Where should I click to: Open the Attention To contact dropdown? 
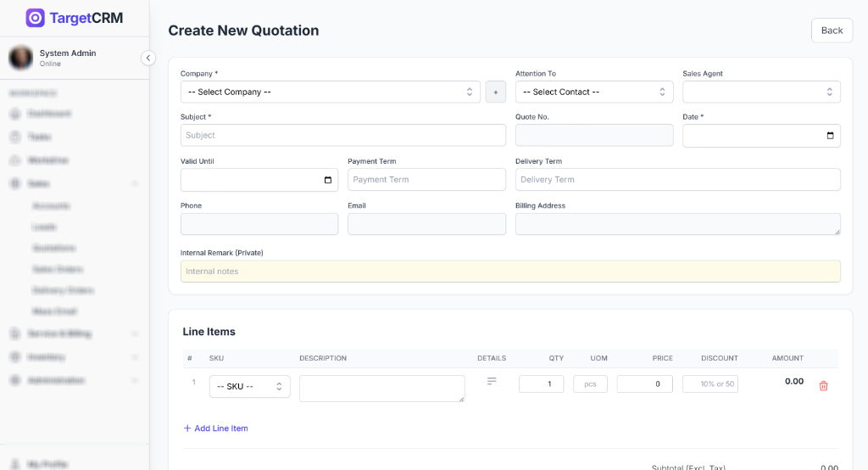593,92
